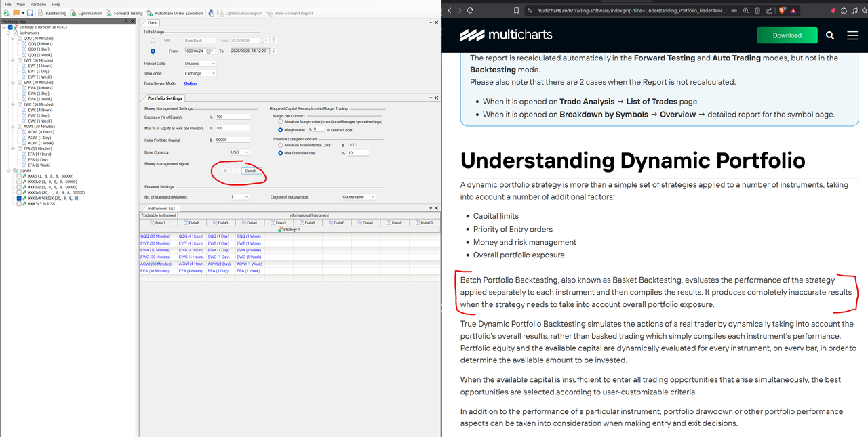Enable the KKK3v5 %RISK signal checkbox
The image size is (868, 437).
tap(19, 203)
